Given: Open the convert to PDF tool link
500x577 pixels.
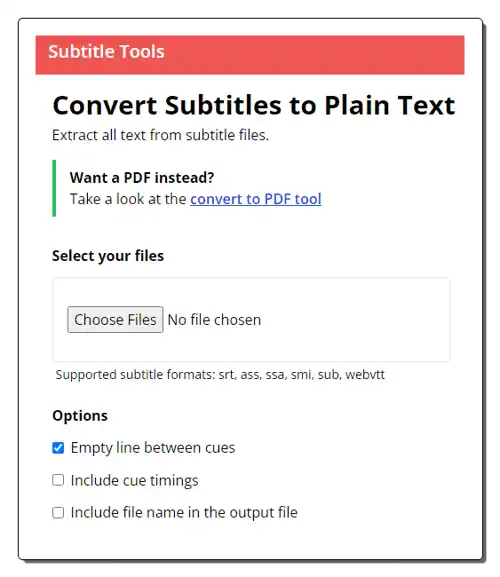Looking at the screenshot, I should point(256,199).
